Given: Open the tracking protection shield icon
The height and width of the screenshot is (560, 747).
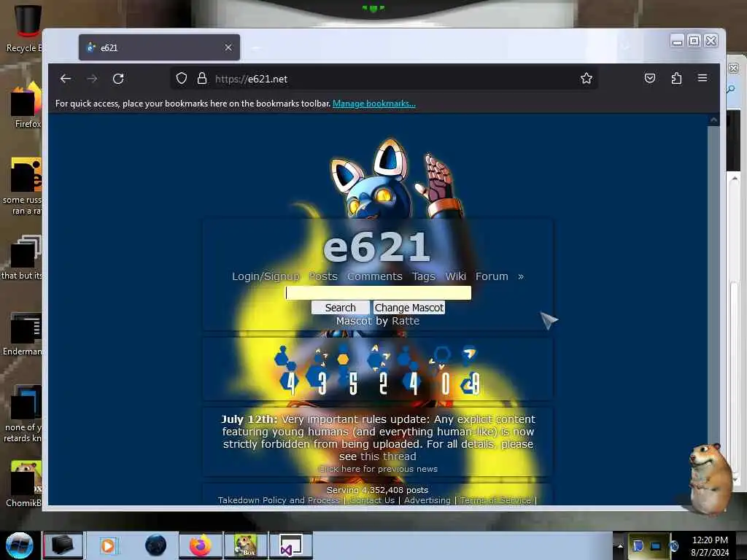Looking at the screenshot, I should pos(182,78).
